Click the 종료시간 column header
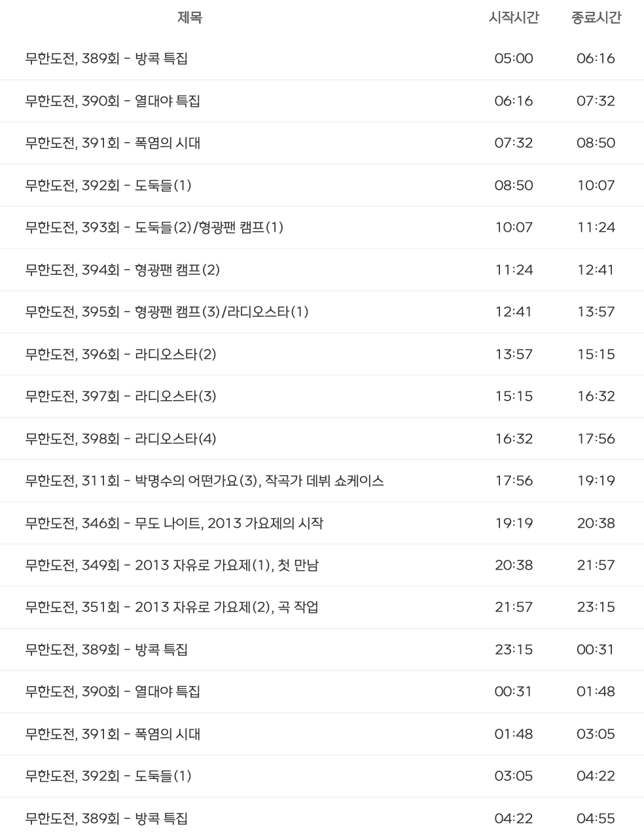 (596, 18)
